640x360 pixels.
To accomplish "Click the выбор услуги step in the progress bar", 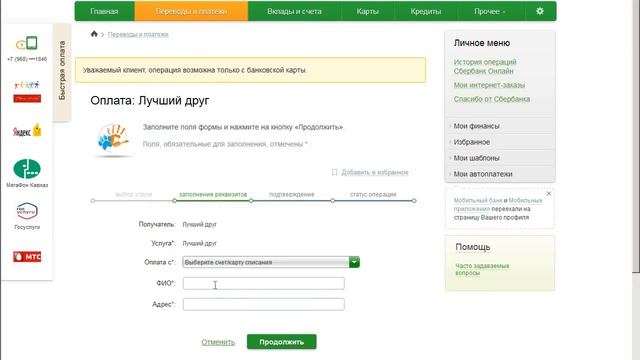I will coord(133,195).
